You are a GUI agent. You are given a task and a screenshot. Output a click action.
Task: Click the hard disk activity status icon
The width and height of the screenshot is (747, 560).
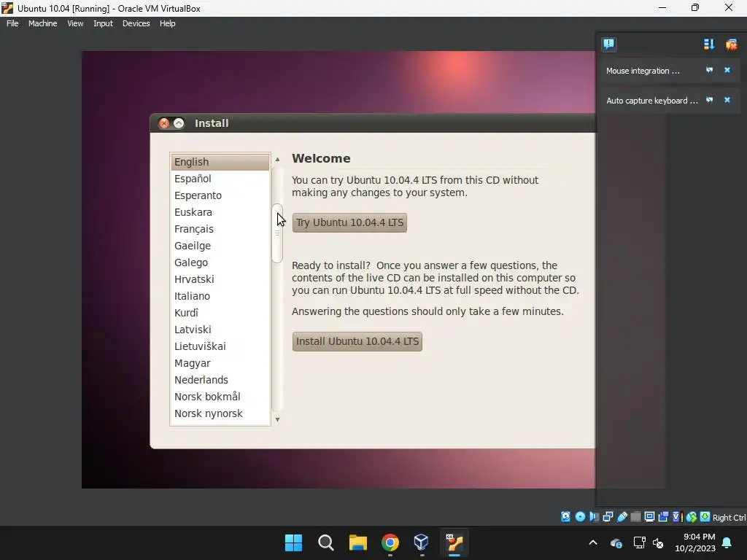(x=565, y=517)
